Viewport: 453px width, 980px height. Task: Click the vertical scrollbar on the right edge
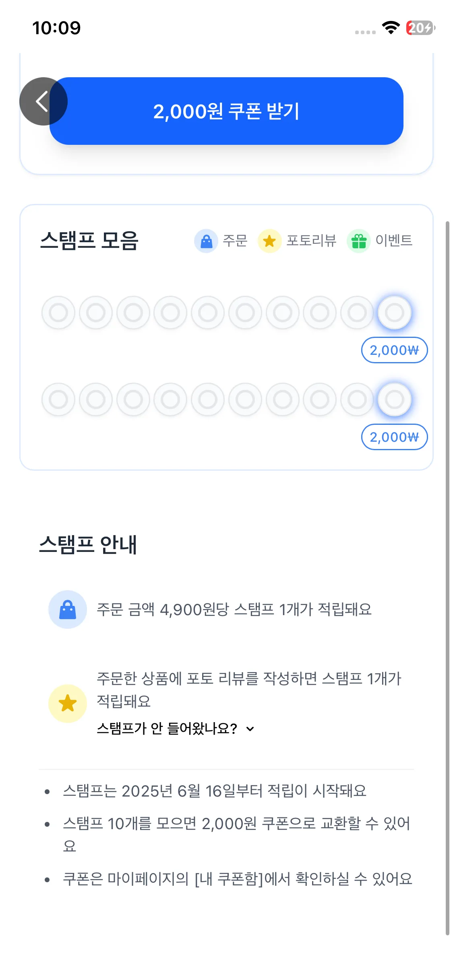[447, 563]
